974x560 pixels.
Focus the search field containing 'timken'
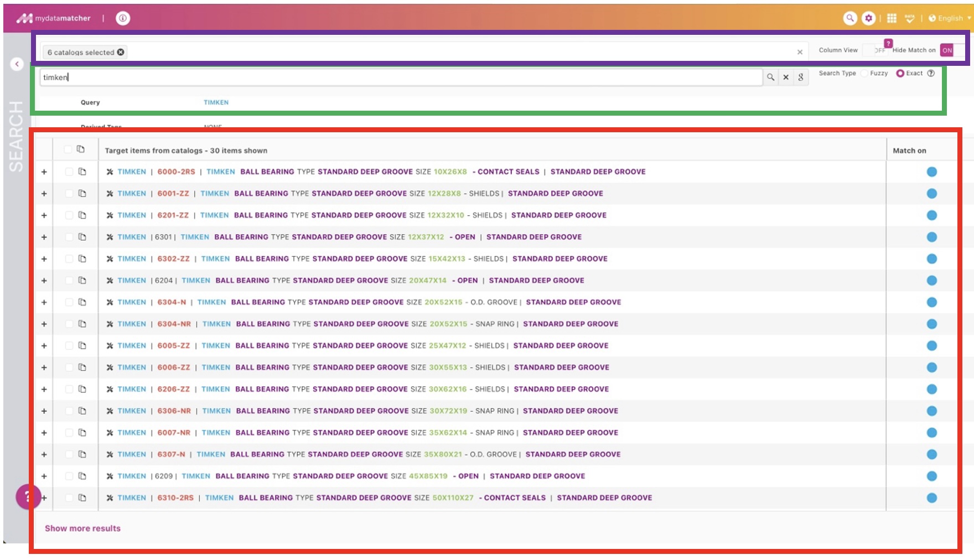401,77
